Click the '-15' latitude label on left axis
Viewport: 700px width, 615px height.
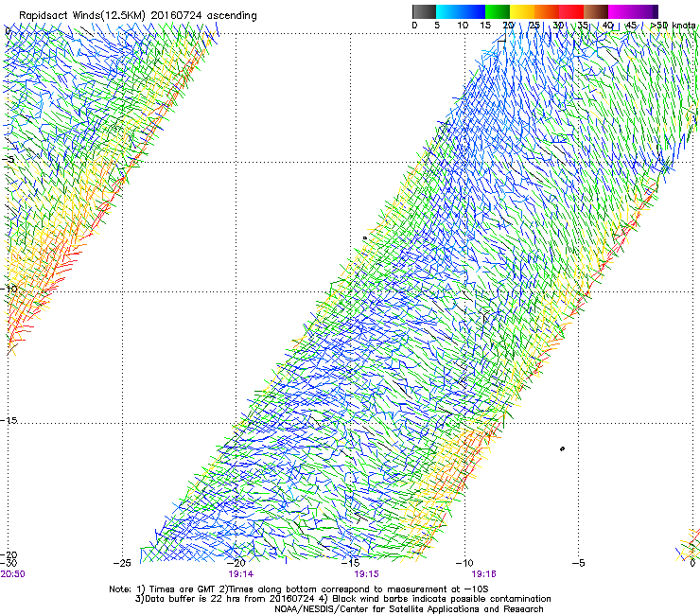(x=9, y=421)
